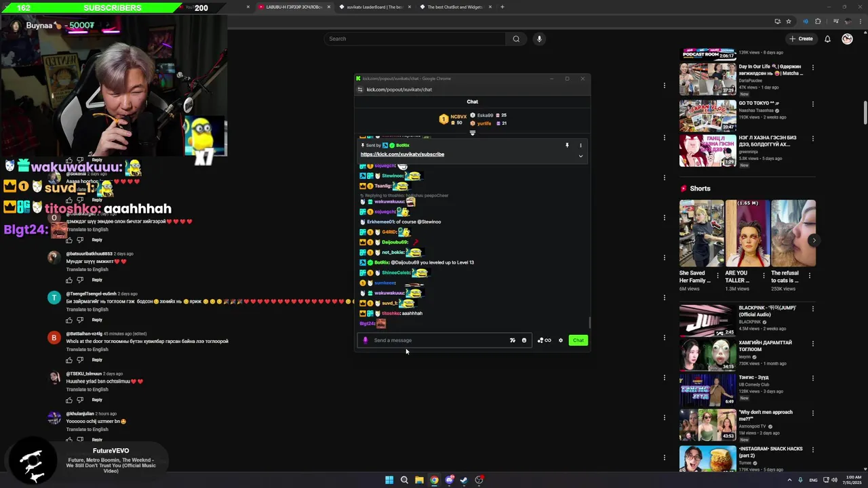The width and height of the screenshot is (868, 488).
Task: Like the batsuuribatkhuu8853 comment
Action: click(69, 280)
